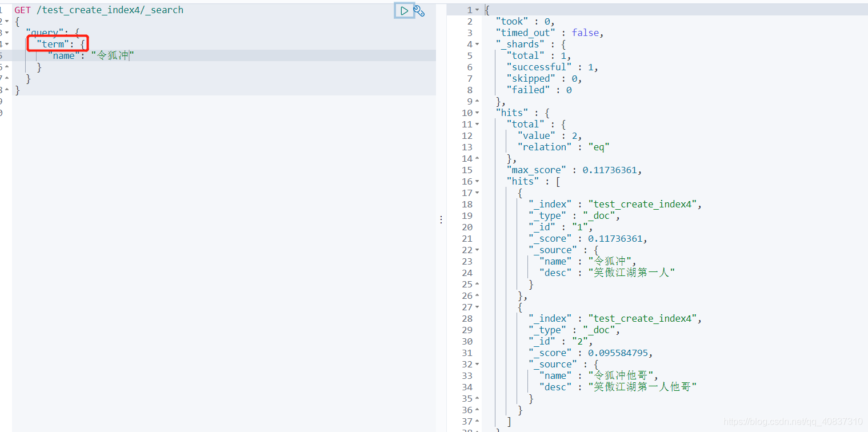Click response line number 20 in gutter
The width and height of the screenshot is (868, 432).
467,227
